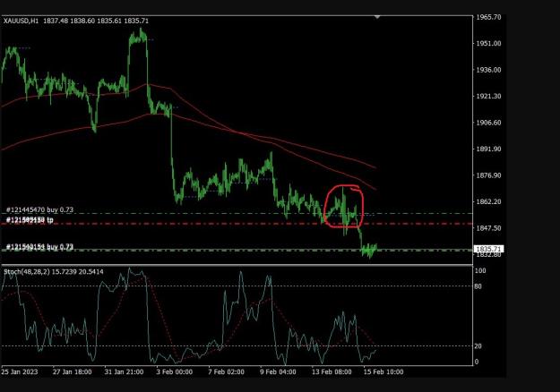Image resolution: width=560 pixels, height=392 pixels.
Task: Click the 13 Feb 08:00 time label
Action: tap(332, 371)
